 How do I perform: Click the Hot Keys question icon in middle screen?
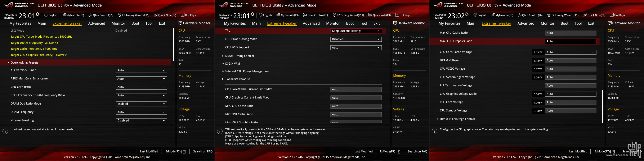(397, 15)
